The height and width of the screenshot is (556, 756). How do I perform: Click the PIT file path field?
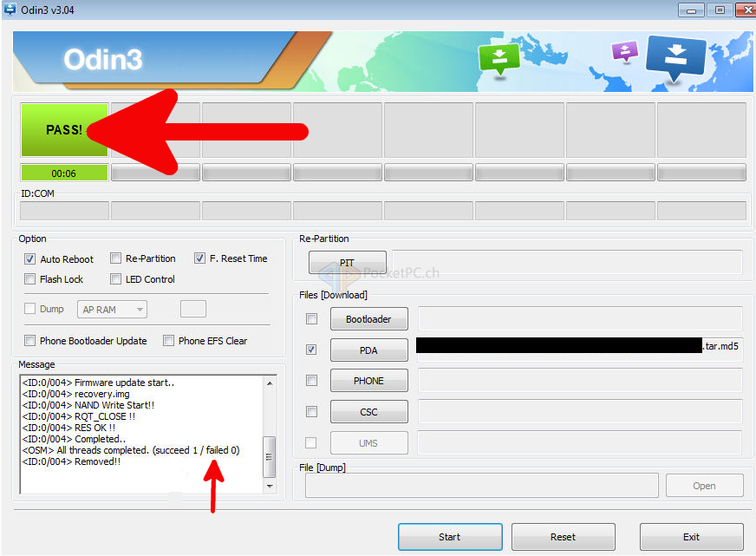567,262
